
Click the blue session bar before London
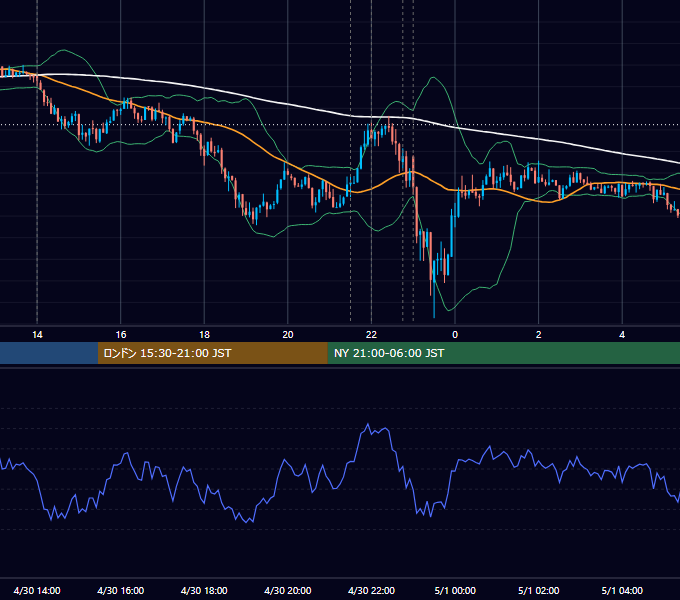coord(49,353)
